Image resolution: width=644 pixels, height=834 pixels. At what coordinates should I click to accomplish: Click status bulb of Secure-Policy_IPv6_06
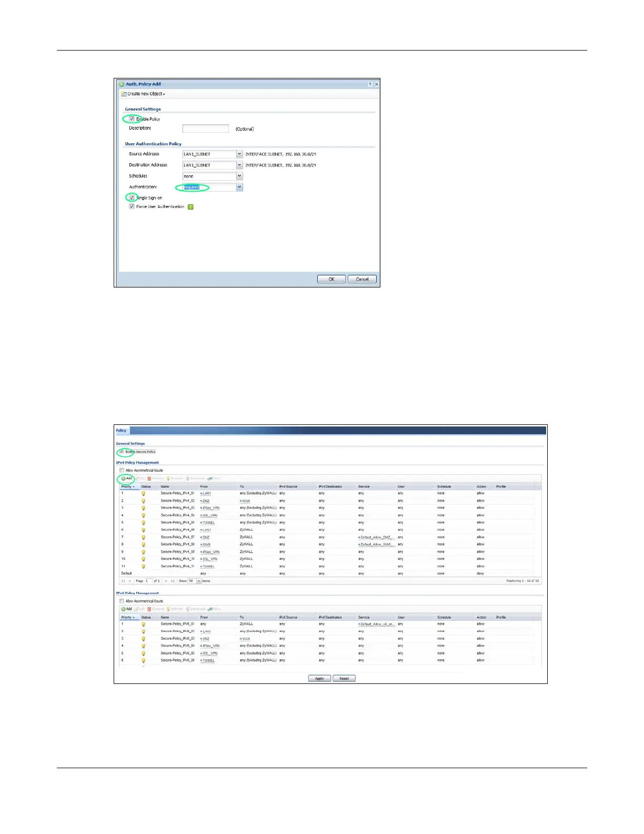(x=143, y=660)
